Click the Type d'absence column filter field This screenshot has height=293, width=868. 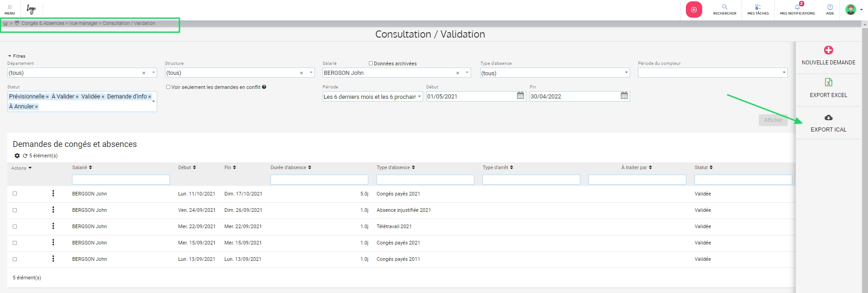425,180
